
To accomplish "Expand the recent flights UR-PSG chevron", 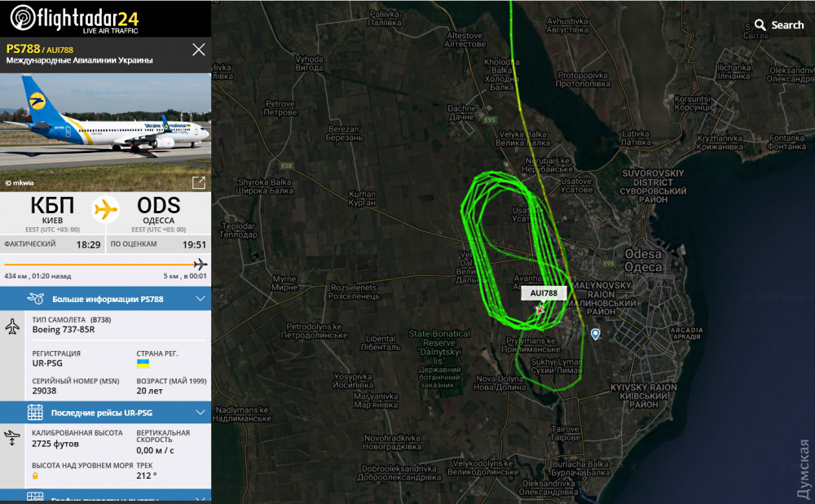I will coord(200,413).
